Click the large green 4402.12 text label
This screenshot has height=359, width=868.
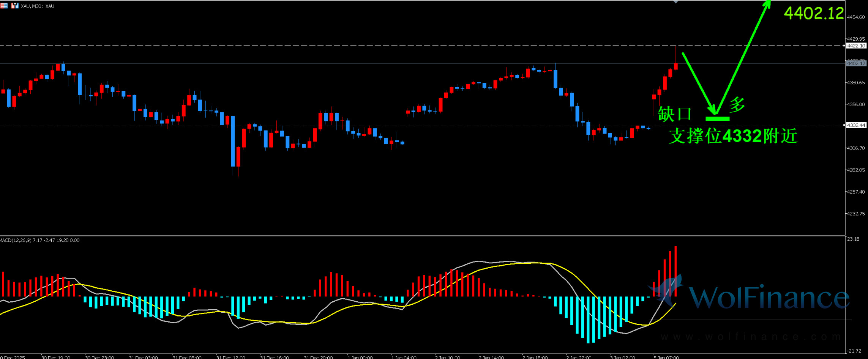pos(813,14)
